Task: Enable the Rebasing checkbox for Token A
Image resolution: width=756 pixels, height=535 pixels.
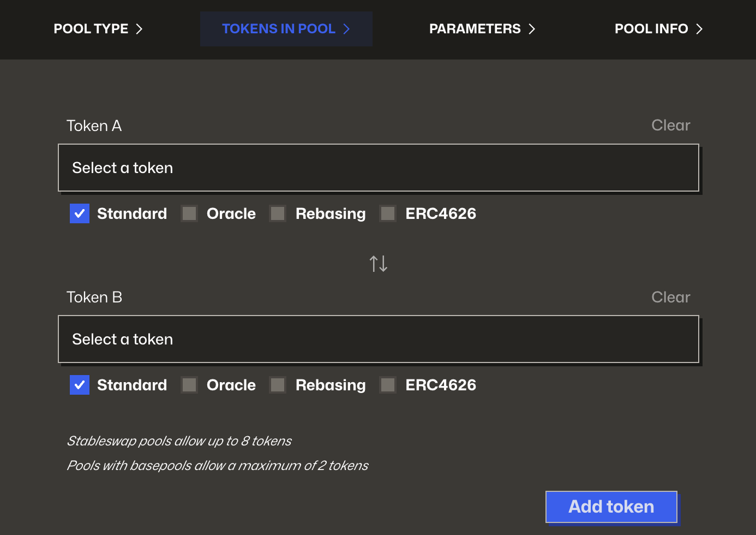Action: pyautogui.click(x=277, y=213)
